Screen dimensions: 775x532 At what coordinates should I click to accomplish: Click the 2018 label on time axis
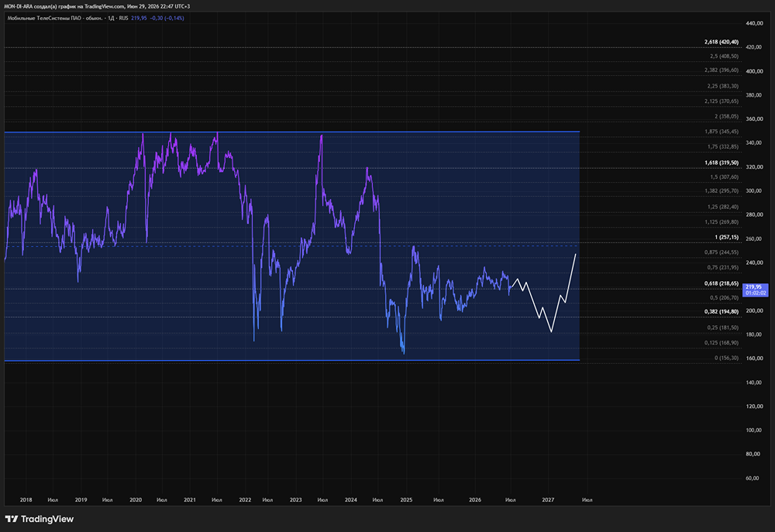point(26,500)
